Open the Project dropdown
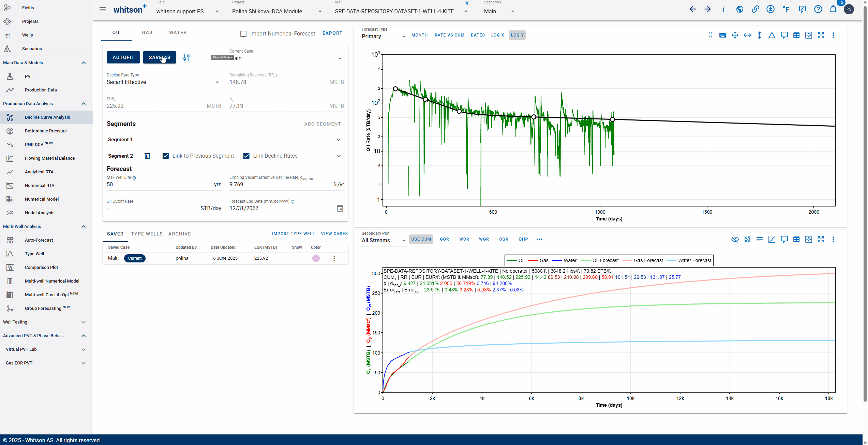 pyautogui.click(x=277, y=11)
